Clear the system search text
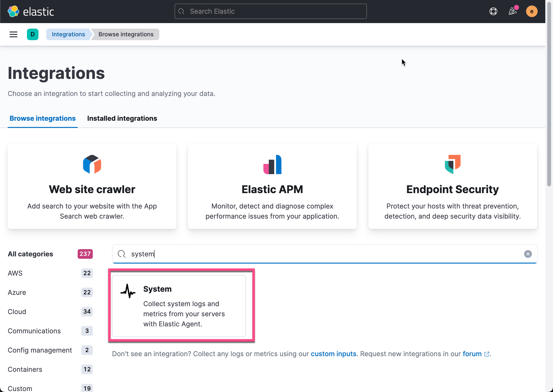The height and width of the screenshot is (392, 553). 528,254
